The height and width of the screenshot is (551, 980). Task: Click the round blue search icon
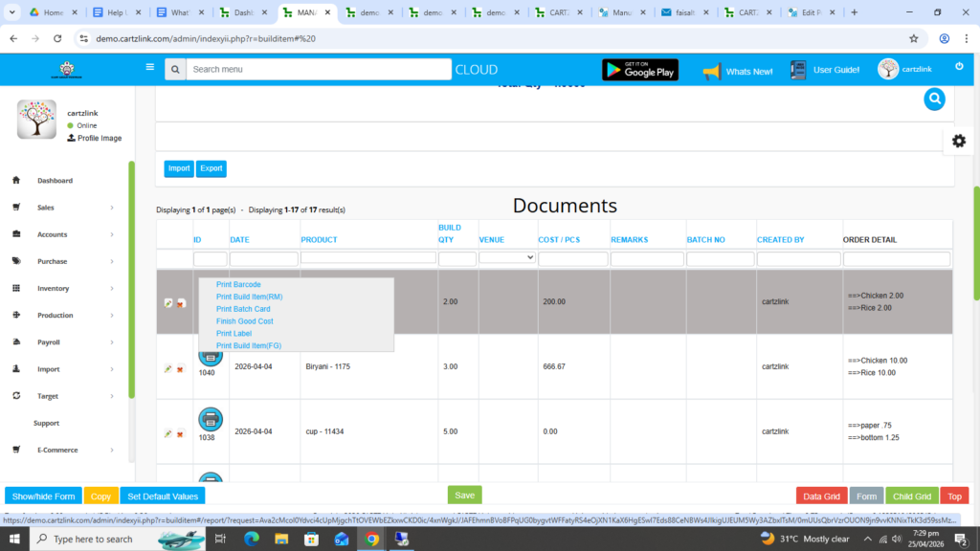tap(934, 99)
